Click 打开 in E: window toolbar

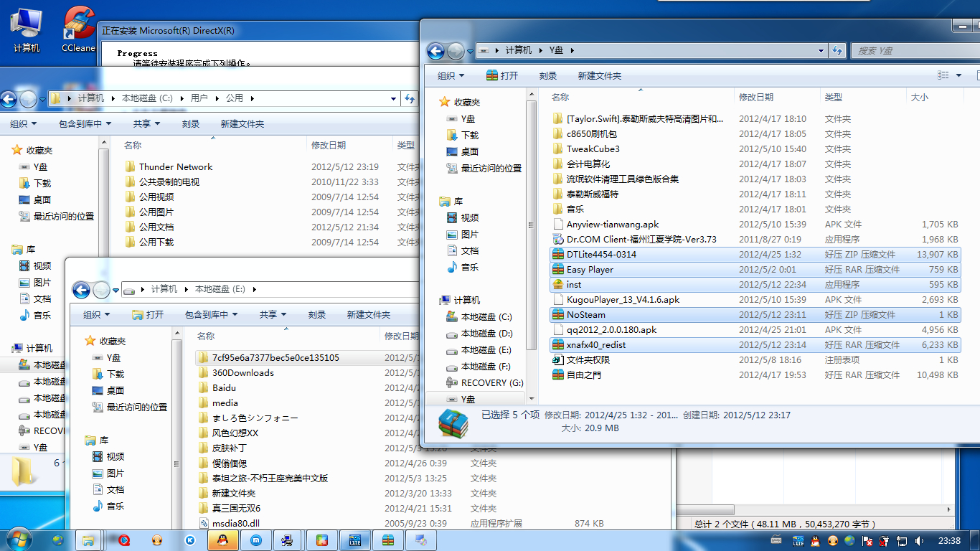148,315
